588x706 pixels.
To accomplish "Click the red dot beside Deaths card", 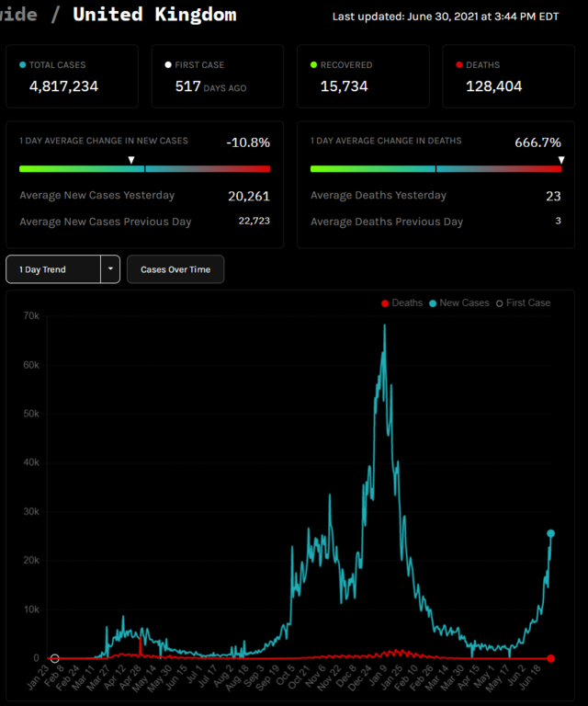I will tap(458, 65).
